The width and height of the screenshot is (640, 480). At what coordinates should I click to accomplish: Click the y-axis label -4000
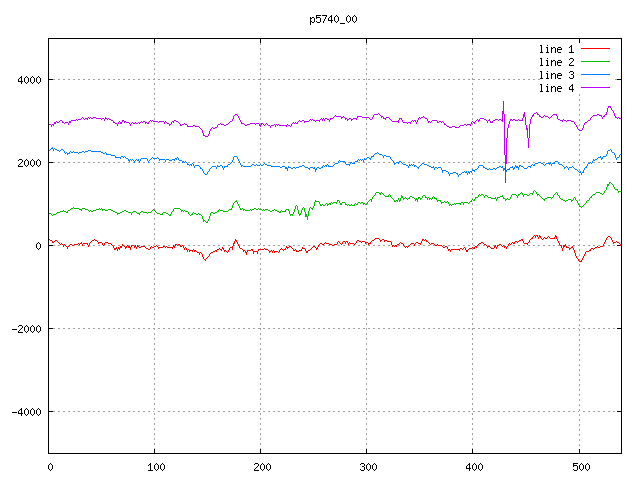[x=27, y=412]
